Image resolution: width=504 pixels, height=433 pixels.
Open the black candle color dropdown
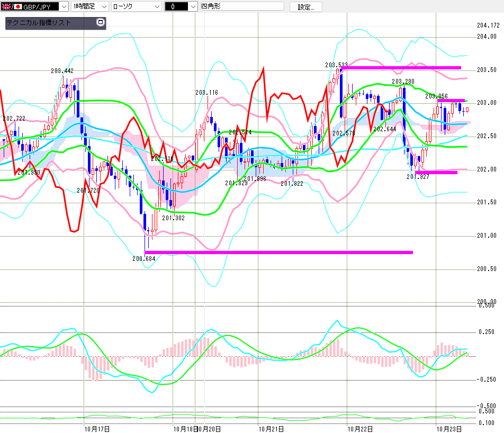(190, 7)
